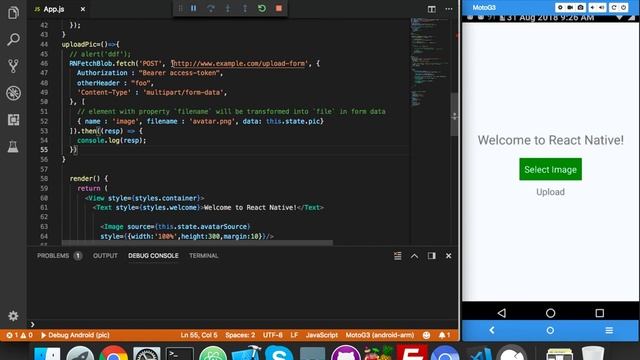Stop the debug session
Screen dimensions: 640x360
(x=279, y=8)
